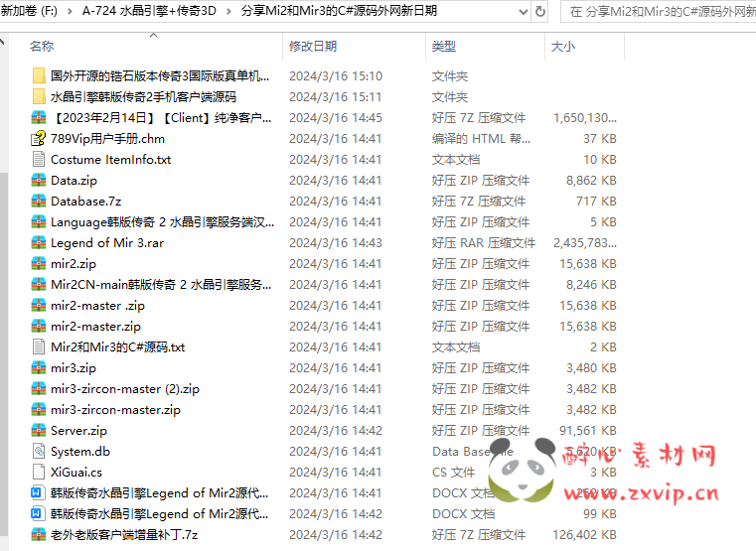Viewport: 756px width, 551px height.
Task: Go to 新加卷 (F:) in breadcrumb
Action: (29, 11)
